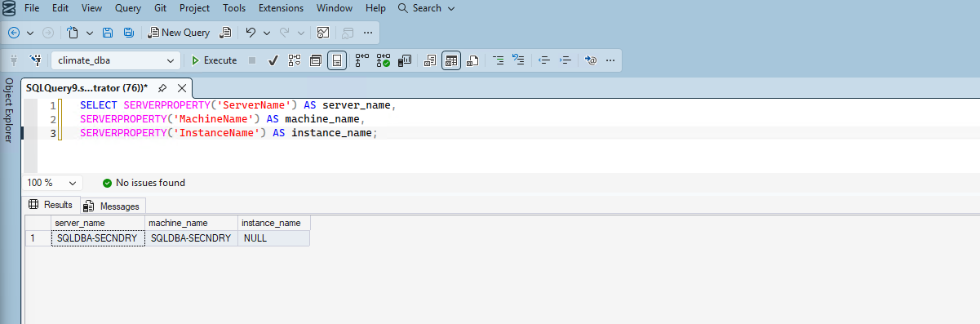Screen dimensions: 980x324
Task: Open the Project menu
Action: [194, 8]
